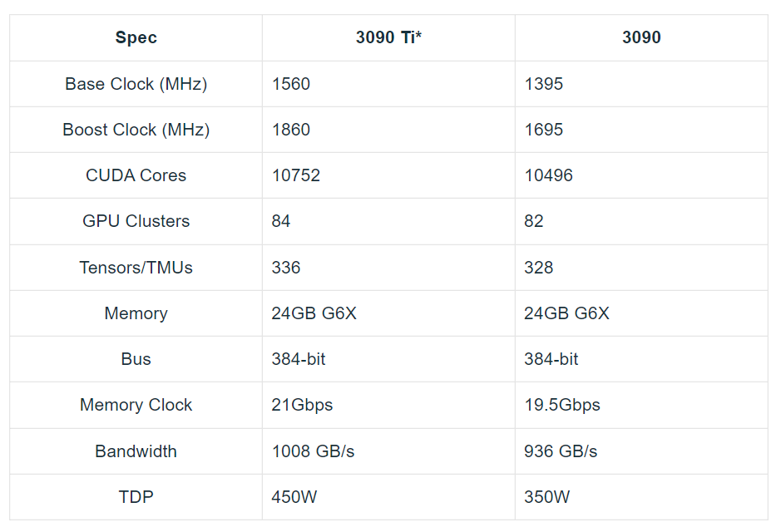Image resolution: width=781 pixels, height=532 pixels.
Task: Click the 3090 Ti base clock value 1560
Action: click(x=291, y=84)
